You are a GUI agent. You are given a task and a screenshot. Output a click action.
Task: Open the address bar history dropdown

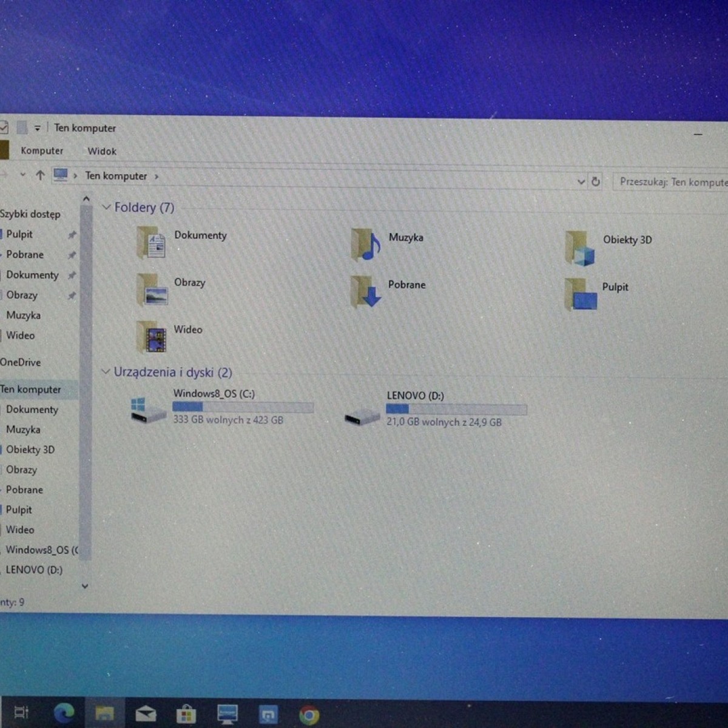[x=581, y=181]
